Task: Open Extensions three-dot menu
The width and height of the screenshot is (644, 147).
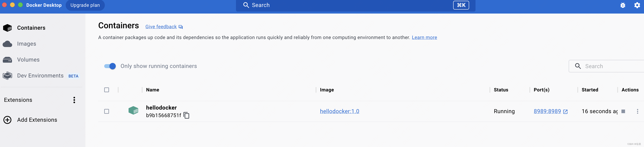Action: point(74,100)
